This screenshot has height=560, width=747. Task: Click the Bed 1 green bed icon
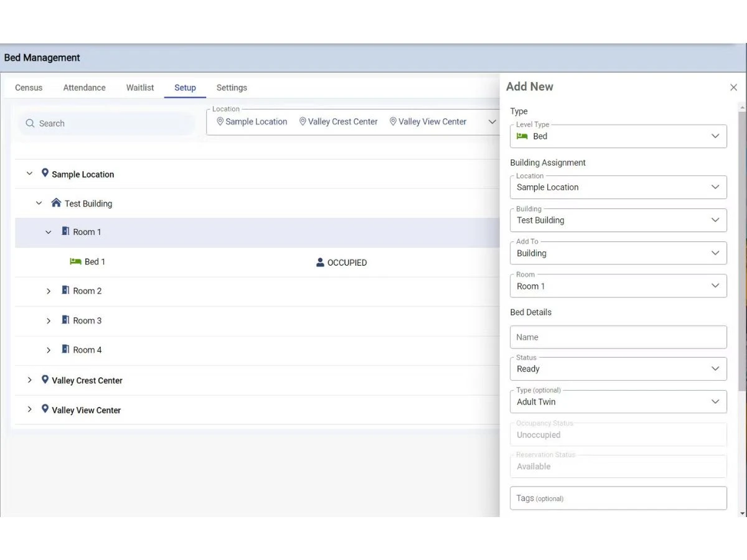75,261
